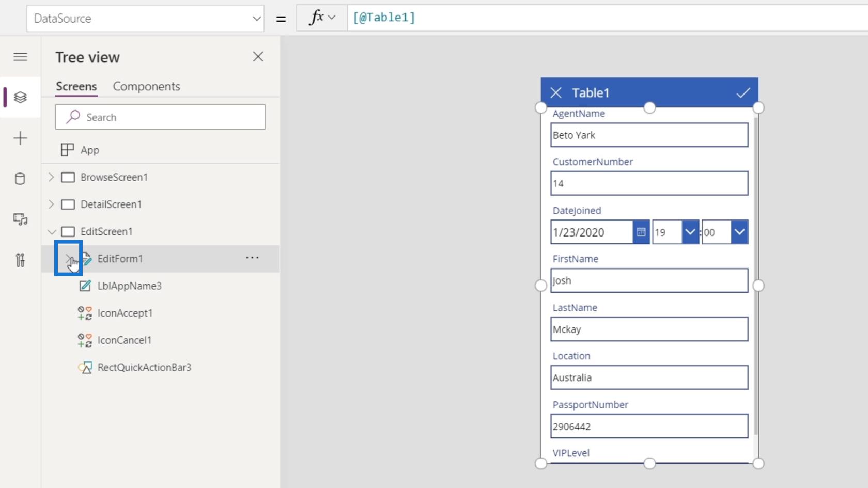Select LblAppName3 label control

tap(129, 286)
